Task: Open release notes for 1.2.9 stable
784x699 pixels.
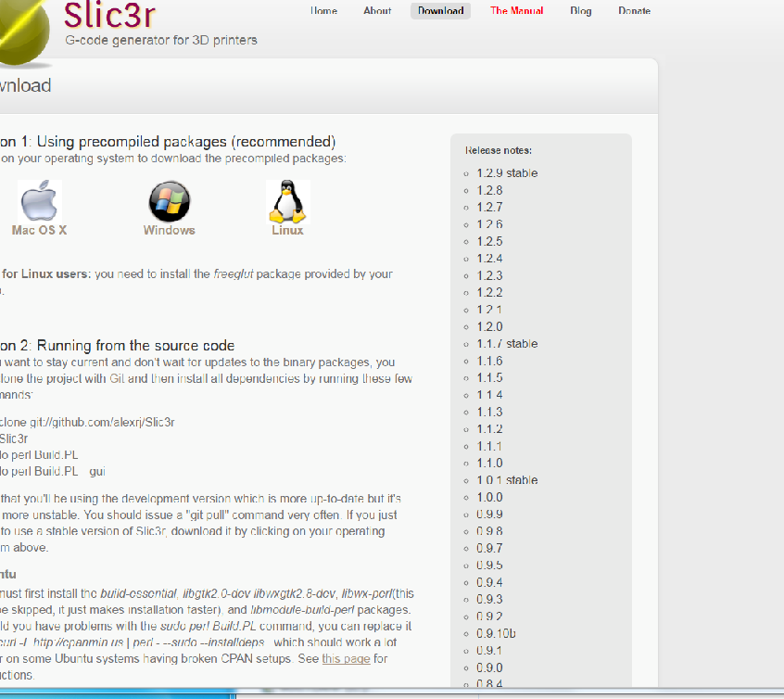Action: [507, 173]
